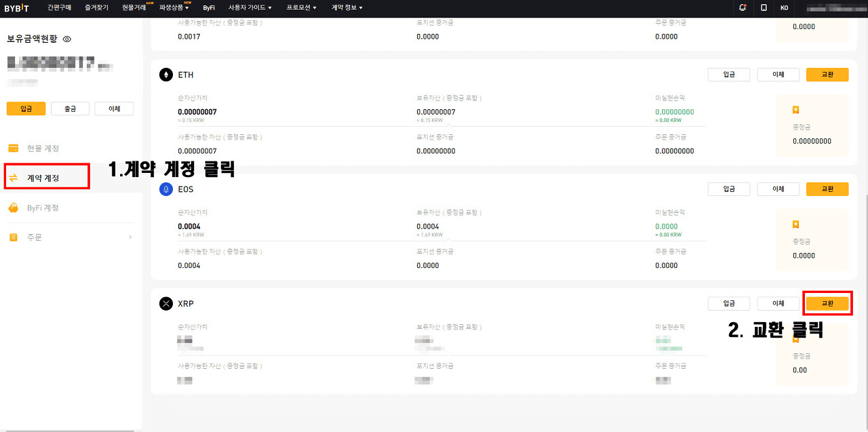Select the ByFi 계정 piggy icon
Image resolution: width=868 pixels, height=432 pixels.
pos(13,208)
